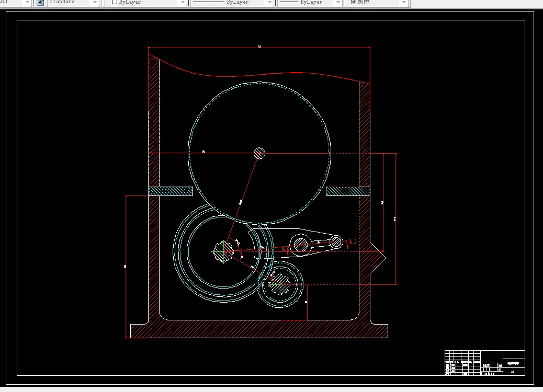Open the ByLayer lineweight control dropdown
The image size is (543, 392).
click(x=310, y=3)
